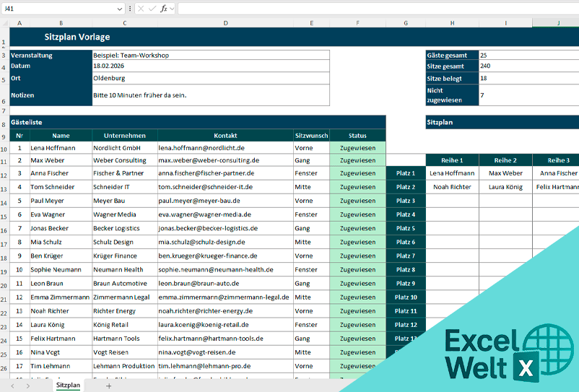The width and height of the screenshot is (579, 392).
Task: Click the Reihe 2 header cell
Action: pos(505,160)
